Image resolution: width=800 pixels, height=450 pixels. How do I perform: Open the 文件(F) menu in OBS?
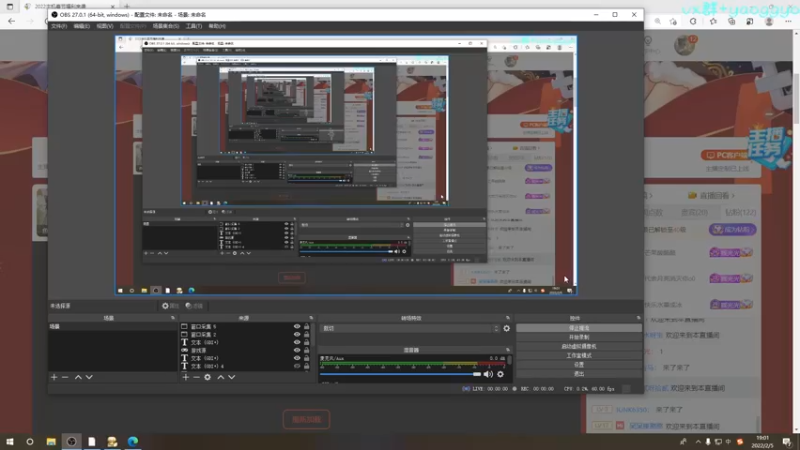coord(59,26)
